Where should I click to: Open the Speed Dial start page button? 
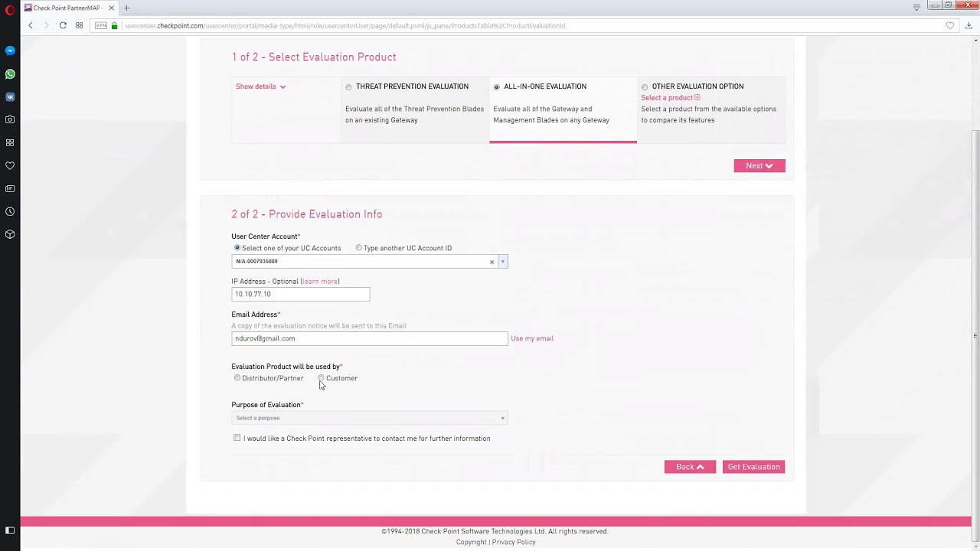coord(79,25)
